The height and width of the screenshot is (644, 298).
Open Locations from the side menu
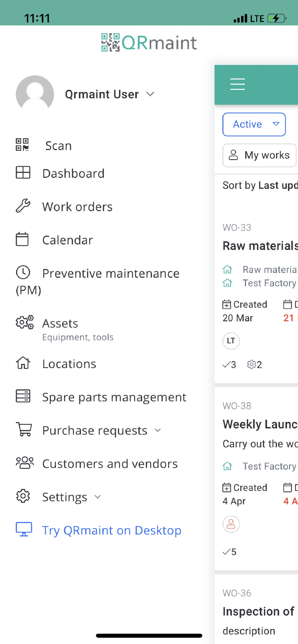click(x=69, y=363)
